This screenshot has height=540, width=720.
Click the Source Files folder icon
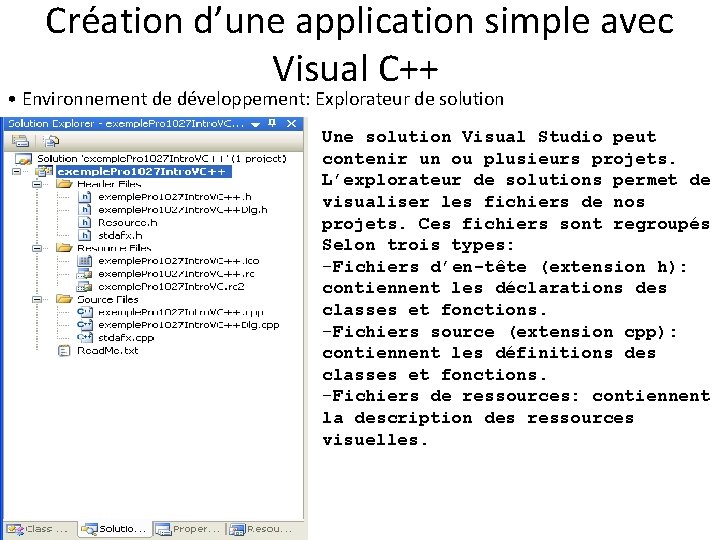click(x=64, y=299)
